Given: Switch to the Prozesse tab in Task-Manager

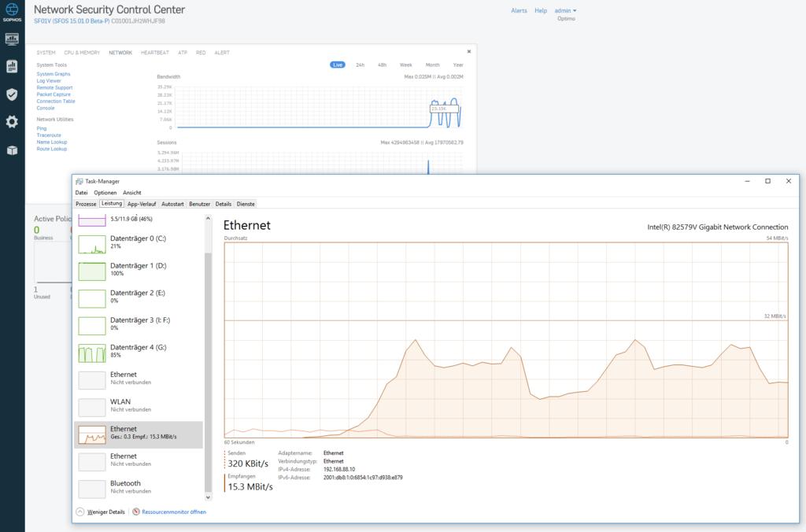Looking at the screenshot, I should coord(86,204).
